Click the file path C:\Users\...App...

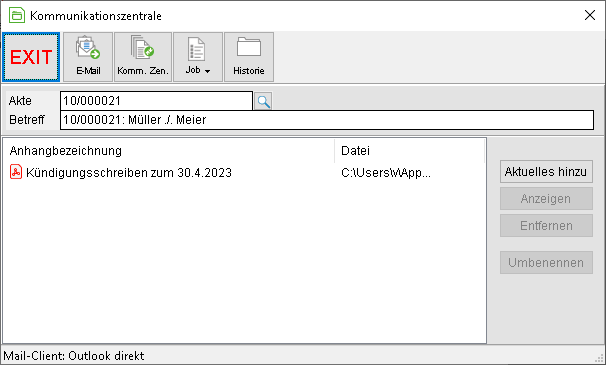(x=386, y=173)
